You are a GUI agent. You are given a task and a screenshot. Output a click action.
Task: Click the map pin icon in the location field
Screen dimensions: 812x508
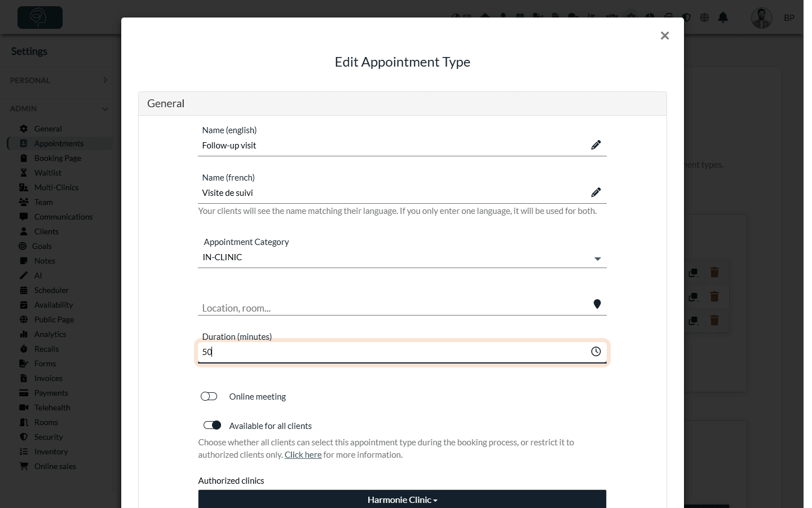597,304
